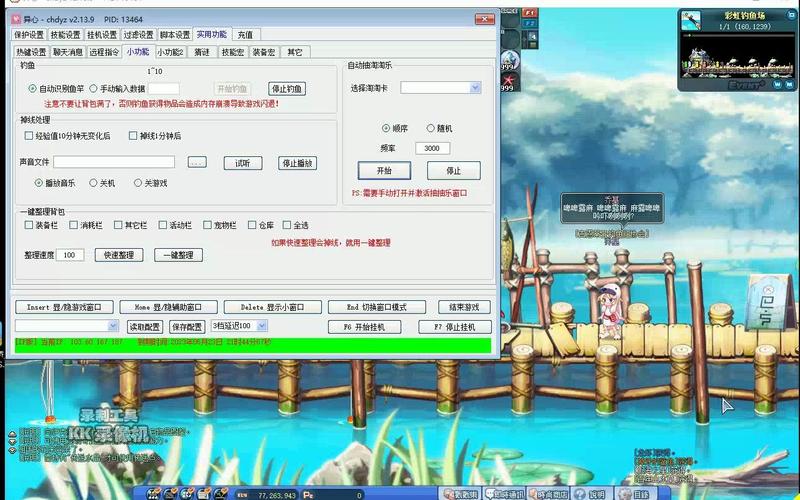The width and height of the screenshot is (800, 500).
Task: Click the 频率 value field
Action: [x=433, y=148]
